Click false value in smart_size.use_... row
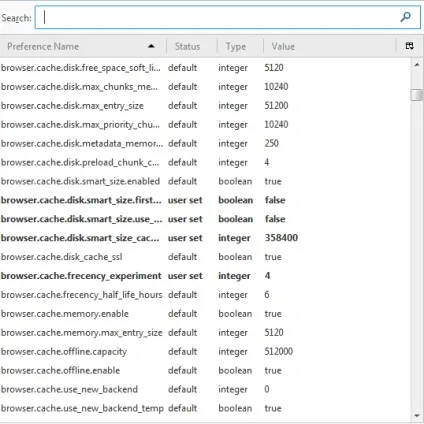The height and width of the screenshot is (424, 424). coord(275,219)
